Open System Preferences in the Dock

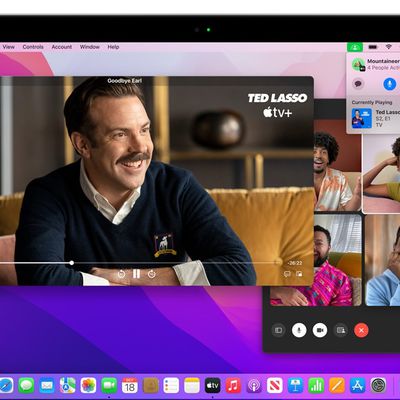(378, 386)
